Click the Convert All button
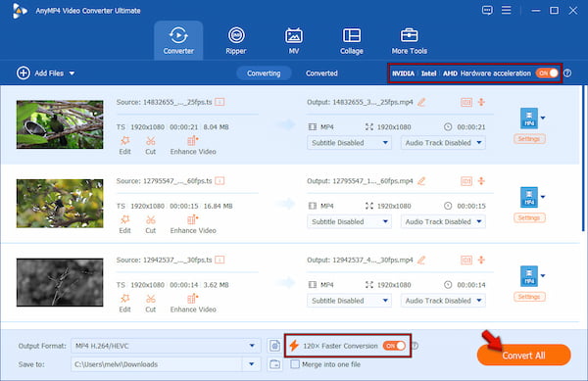 tap(524, 356)
